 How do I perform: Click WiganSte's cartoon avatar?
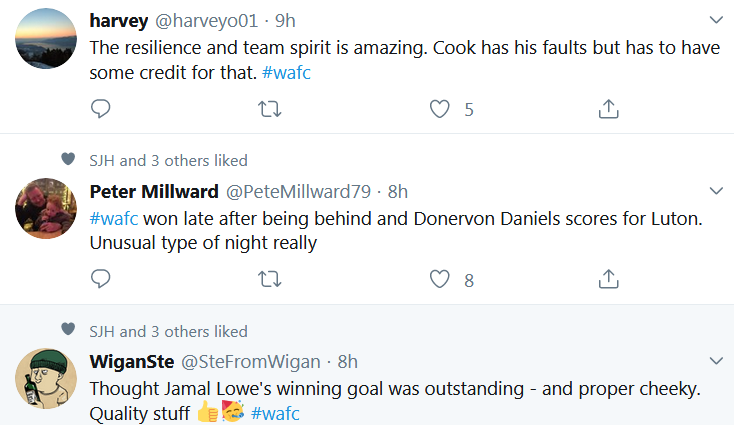point(46,380)
